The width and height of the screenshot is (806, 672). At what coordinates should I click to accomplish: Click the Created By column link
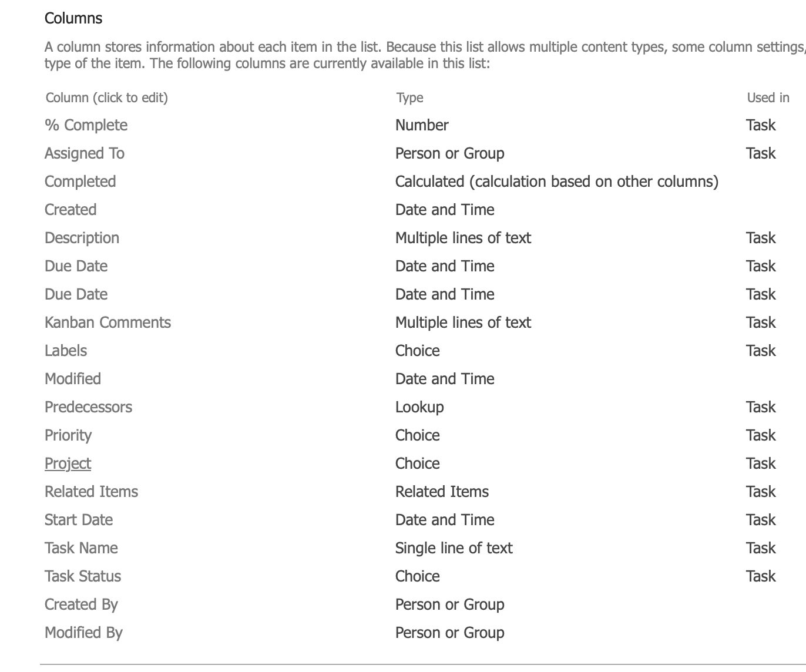[81, 604]
